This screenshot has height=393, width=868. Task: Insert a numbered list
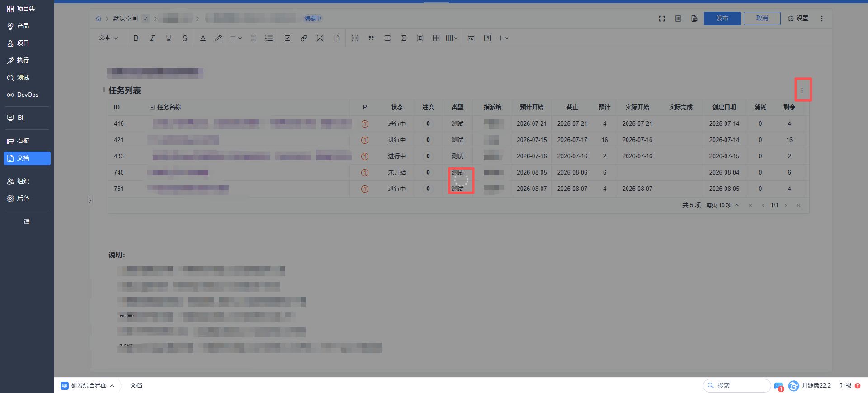[x=269, y=38]
